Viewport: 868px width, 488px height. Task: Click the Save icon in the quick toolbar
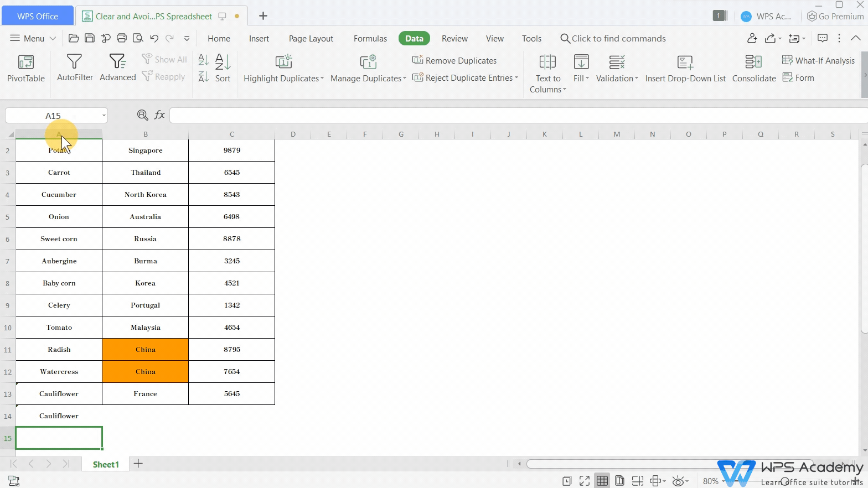tap(90, 38)
